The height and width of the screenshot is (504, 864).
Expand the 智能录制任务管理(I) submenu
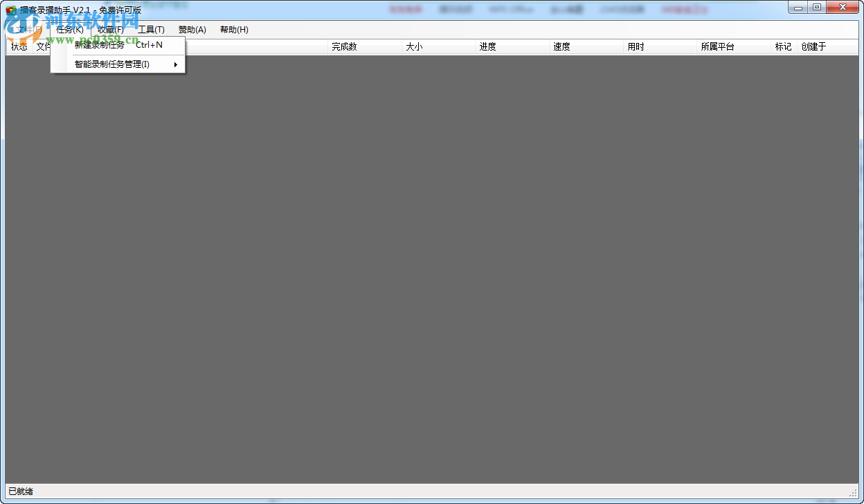113,63
